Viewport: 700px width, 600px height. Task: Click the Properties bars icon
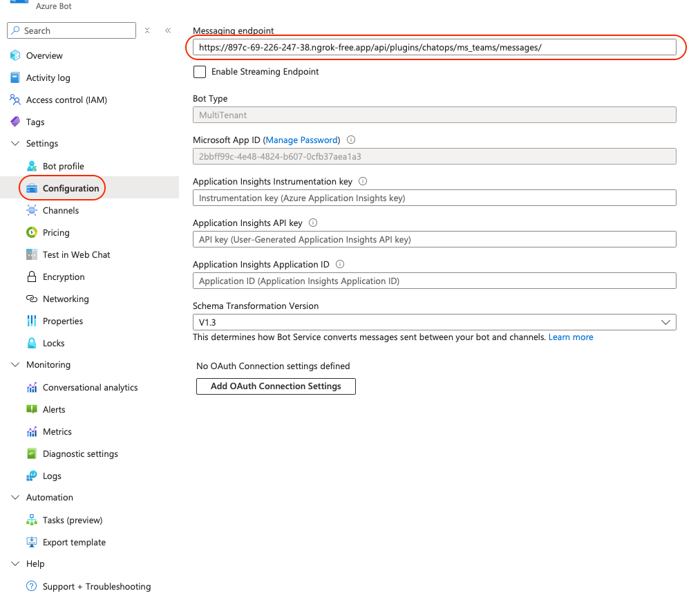coord(32,321)
